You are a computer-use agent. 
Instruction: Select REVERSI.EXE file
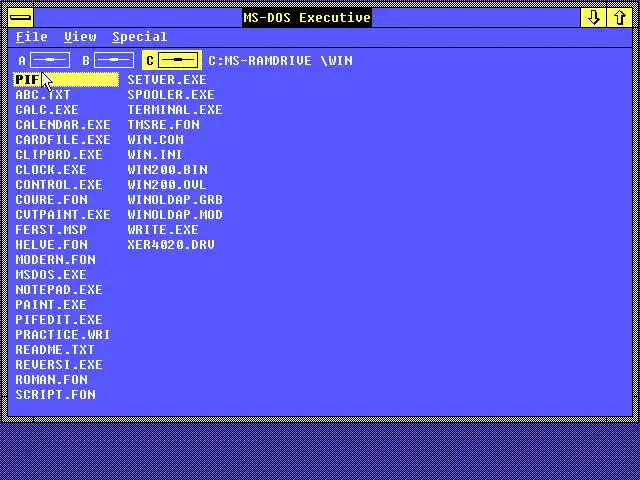59,364
